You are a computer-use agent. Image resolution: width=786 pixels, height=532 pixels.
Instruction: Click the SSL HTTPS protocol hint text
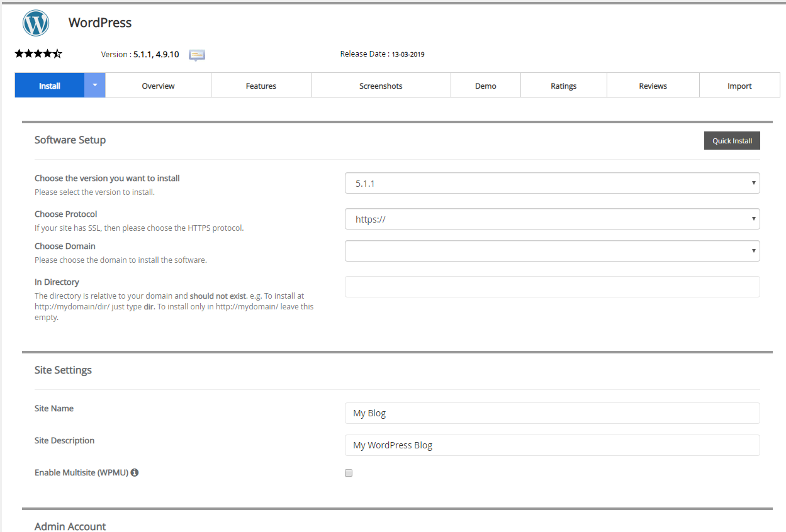[139, 228]
